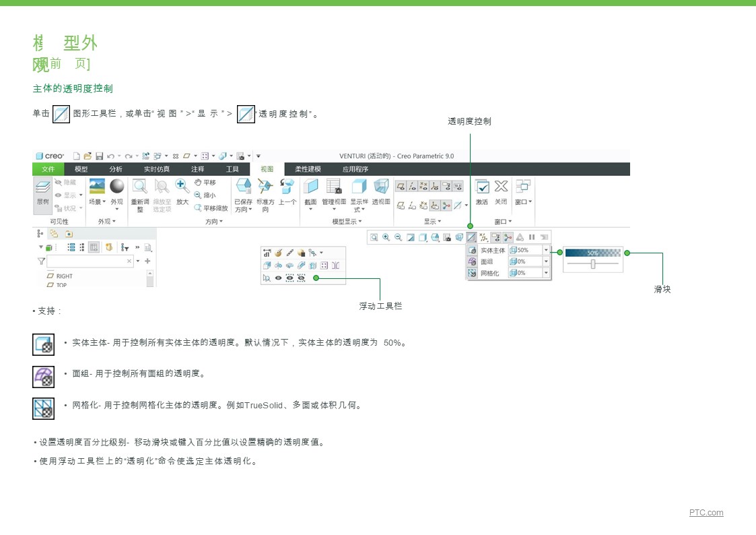The width and height of the screenshot is (756, 535).
Task: Switch to the 分析 analysis tab
Action: coord(116,169)
